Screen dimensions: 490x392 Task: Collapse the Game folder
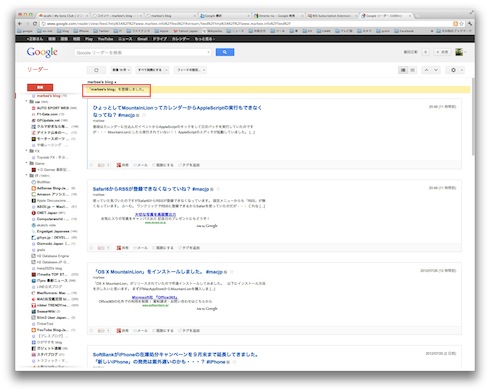[26, 163]
